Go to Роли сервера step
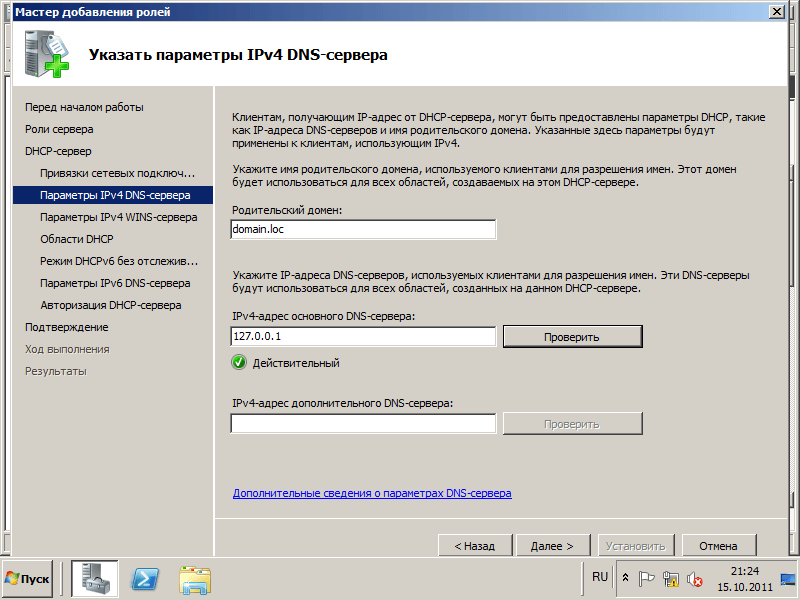This screenshot has width=800, height=600. click(x=59, y=129)
